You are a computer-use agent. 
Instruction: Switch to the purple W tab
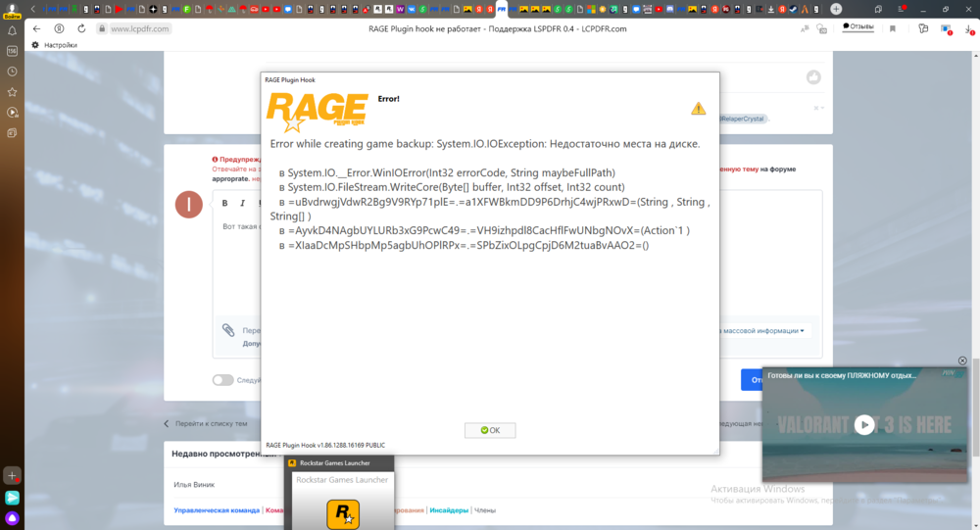coord(400,9)
